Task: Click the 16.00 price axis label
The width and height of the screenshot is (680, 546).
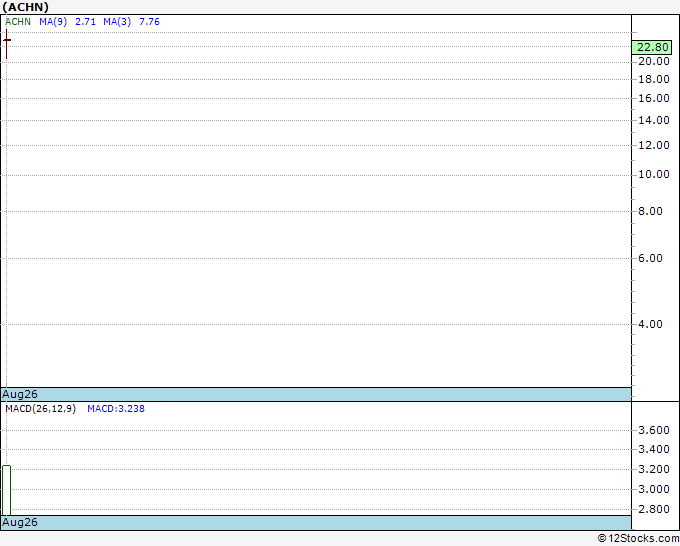Action: tap(654, 98)
